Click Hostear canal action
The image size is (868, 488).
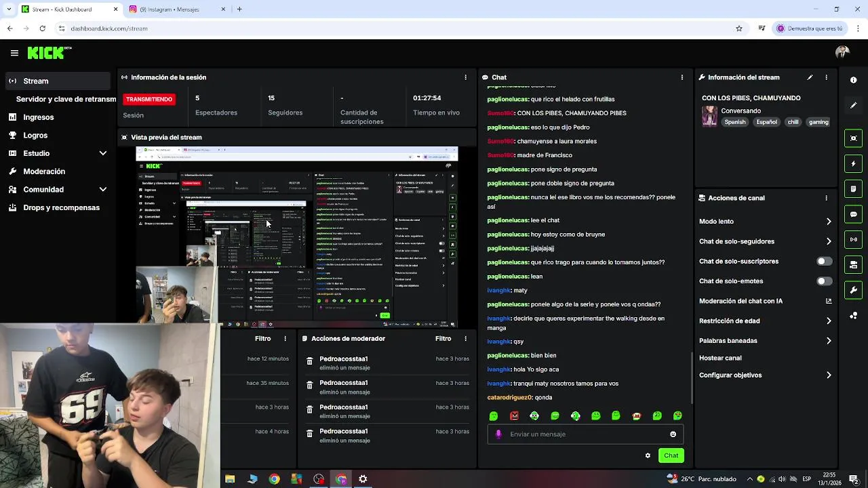(720, 358)
